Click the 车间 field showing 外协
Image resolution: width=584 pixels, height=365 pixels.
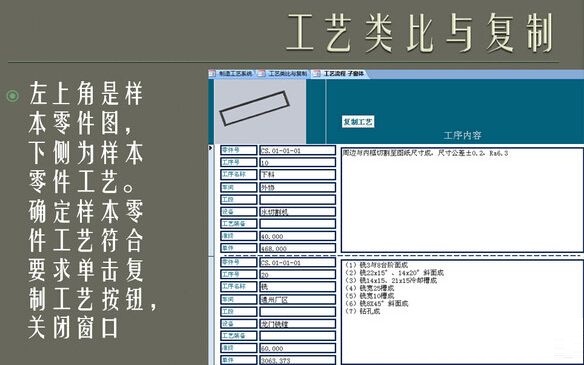tap(297, 187)
